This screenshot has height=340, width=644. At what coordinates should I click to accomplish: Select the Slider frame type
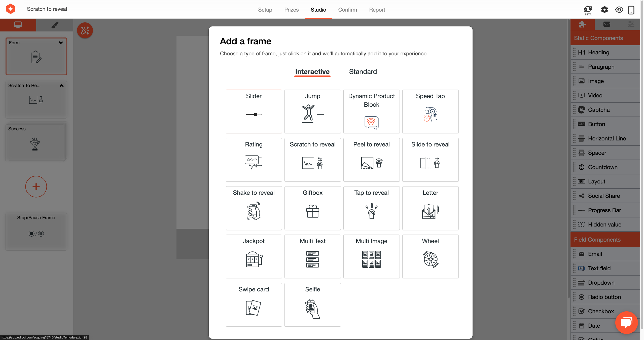click(x=254, y=111)
